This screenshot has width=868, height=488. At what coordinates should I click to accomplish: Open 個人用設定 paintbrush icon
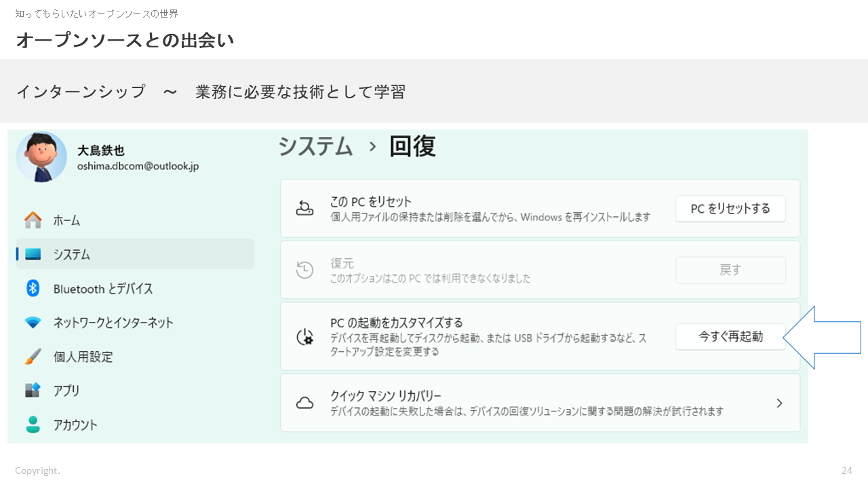[x=33, y=357]
